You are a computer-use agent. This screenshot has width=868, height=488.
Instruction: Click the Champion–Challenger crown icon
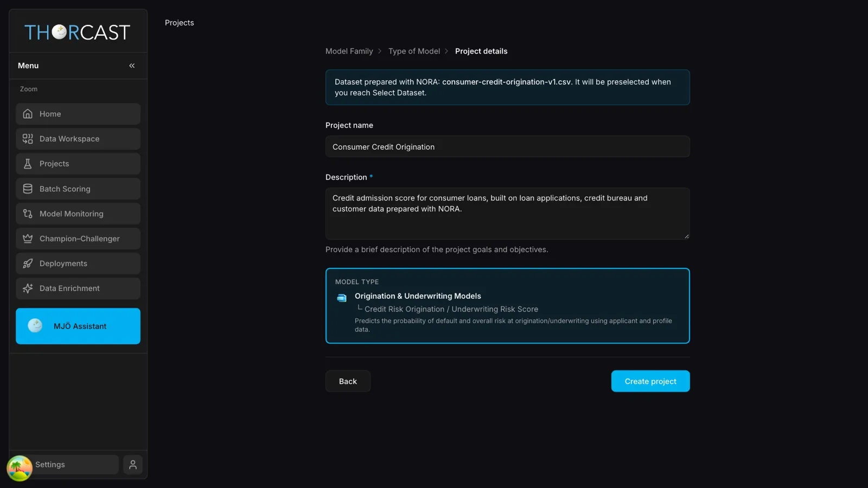pos(28,239)
